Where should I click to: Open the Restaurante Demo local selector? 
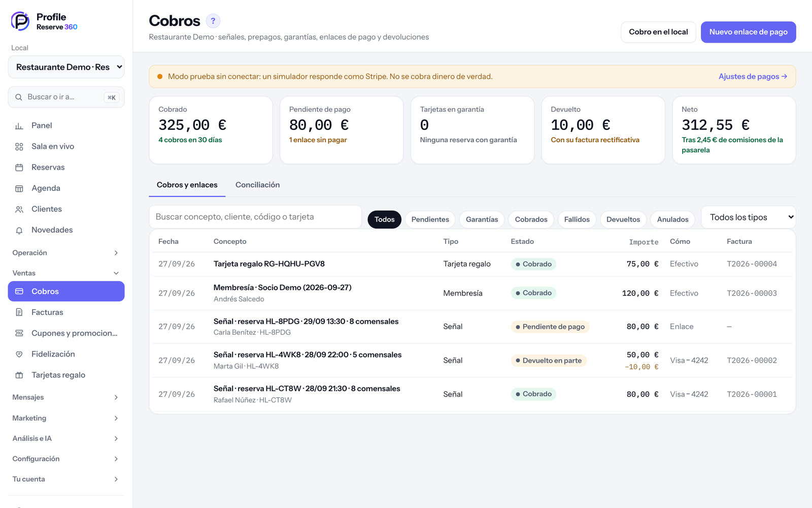(x=66, y=67)
